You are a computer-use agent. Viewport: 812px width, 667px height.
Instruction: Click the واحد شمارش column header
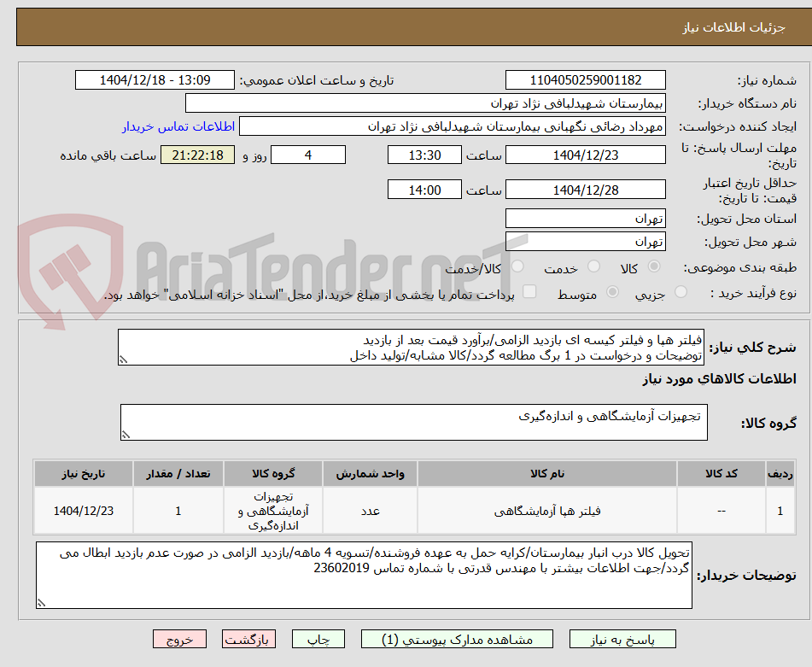pyautogui.click(x=370, y=474)
